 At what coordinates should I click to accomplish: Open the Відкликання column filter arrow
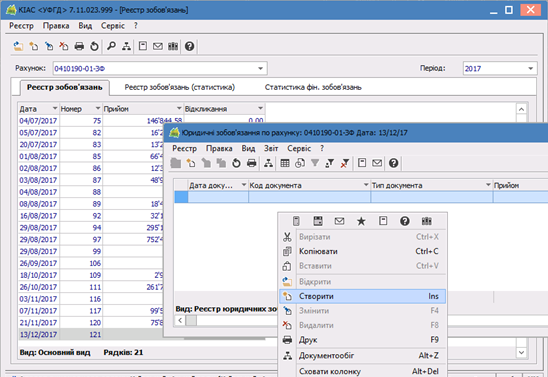point(260,108)
